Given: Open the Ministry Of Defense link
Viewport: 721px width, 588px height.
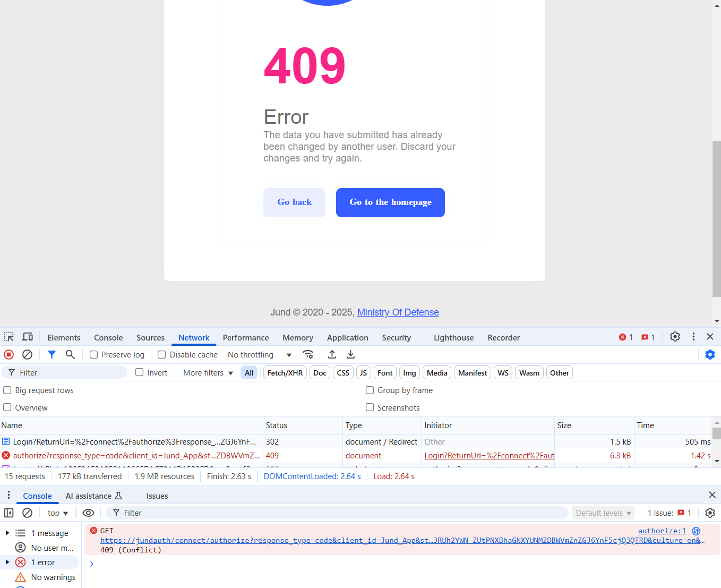Looking at the screenshot, I should pos(398,312).
